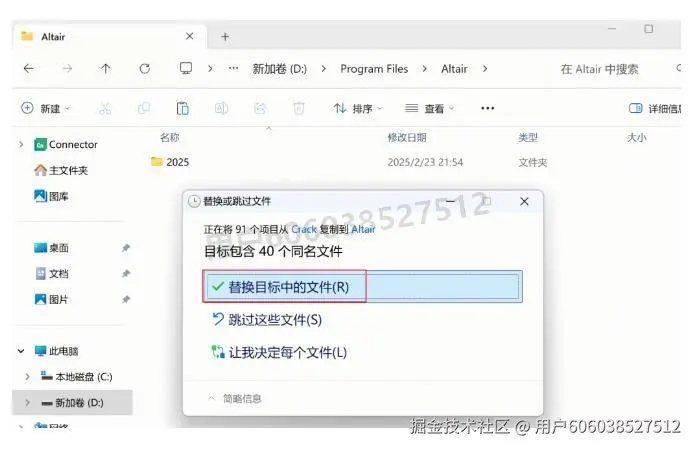Open 主文件夹 (Home) in sidebar
Screen dimensions: 694x449
pos(61,170)
